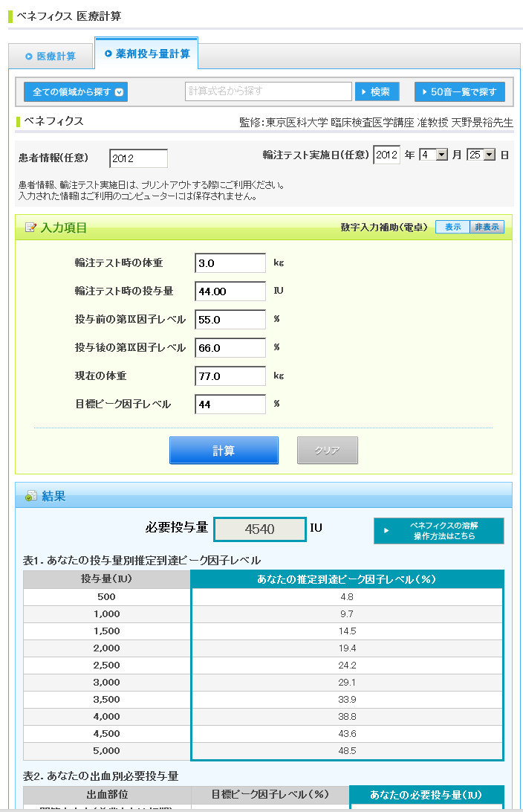Click the 2,500 dosage cell
The image size is (523, 812).
[106, 665]
